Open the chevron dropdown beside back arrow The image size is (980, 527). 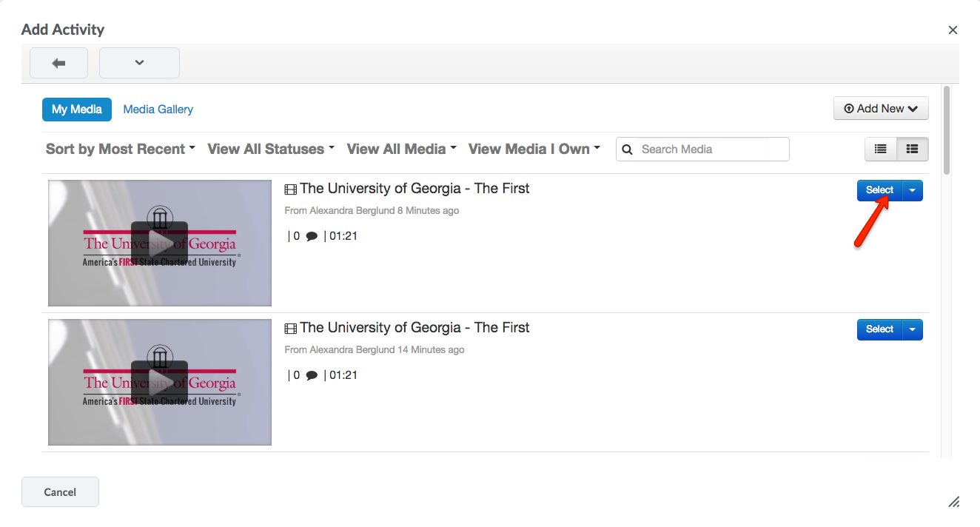(x=139, y=63)
